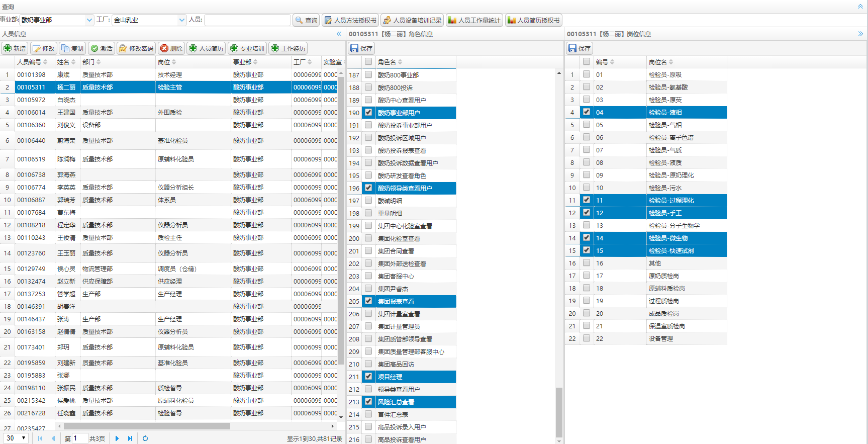Click the role list vertical scrollbar thumb
The height and width of the screenshot is (444, 868).
[559, 412]
